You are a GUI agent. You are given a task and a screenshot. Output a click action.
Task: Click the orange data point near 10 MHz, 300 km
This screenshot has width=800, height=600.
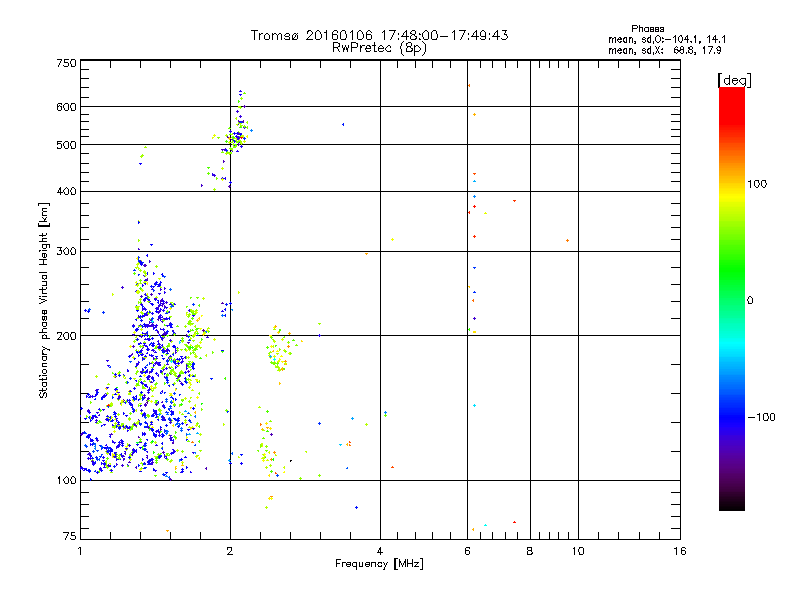[567, 240]
